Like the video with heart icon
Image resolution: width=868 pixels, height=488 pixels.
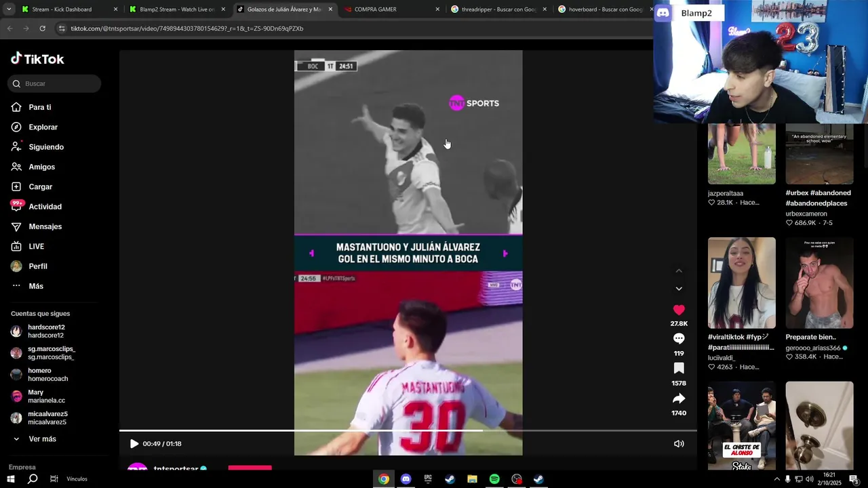click(x=679, y=310)
